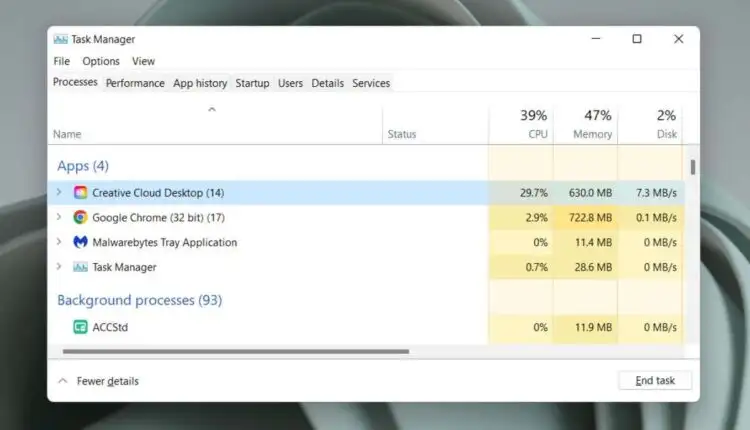
Task: Click the Apps (4) group heading
Action: pos(83,166)
